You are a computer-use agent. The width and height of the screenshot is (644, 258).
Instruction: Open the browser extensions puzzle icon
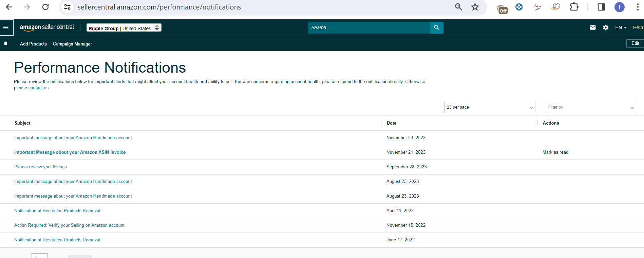tap(574, 7)
